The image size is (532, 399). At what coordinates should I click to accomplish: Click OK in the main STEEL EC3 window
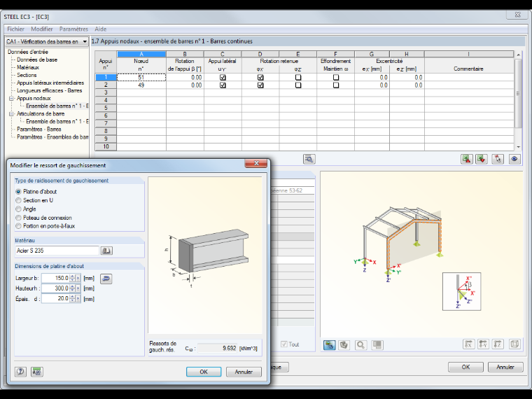(x=465, y=367)
